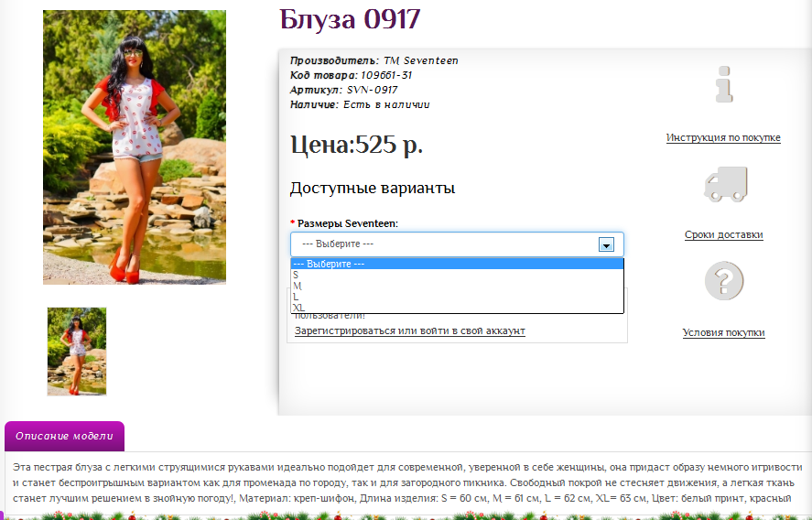Choose size M in the dropdown list
The image size is (812, 520).
pyautogui.click(x=457, y=286)
